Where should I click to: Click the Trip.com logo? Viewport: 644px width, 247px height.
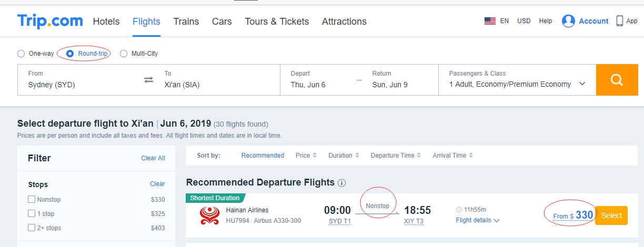(50, 21)
